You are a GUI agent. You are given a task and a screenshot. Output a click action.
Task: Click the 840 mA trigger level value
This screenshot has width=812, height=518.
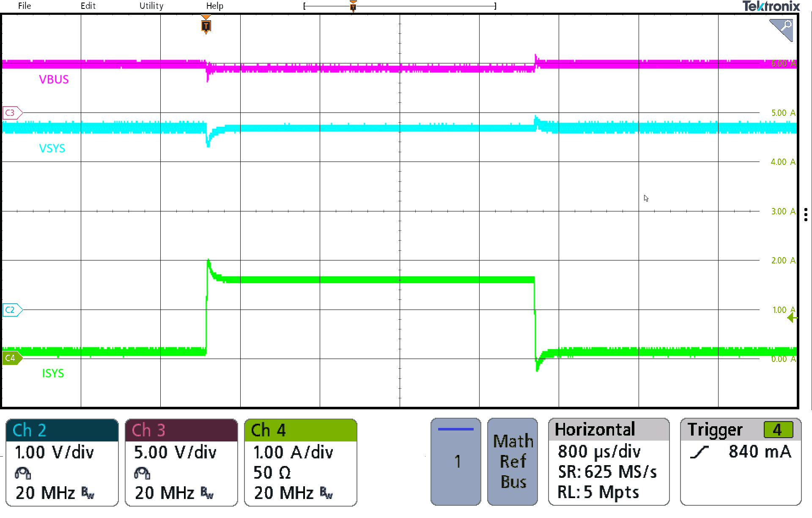759,452
